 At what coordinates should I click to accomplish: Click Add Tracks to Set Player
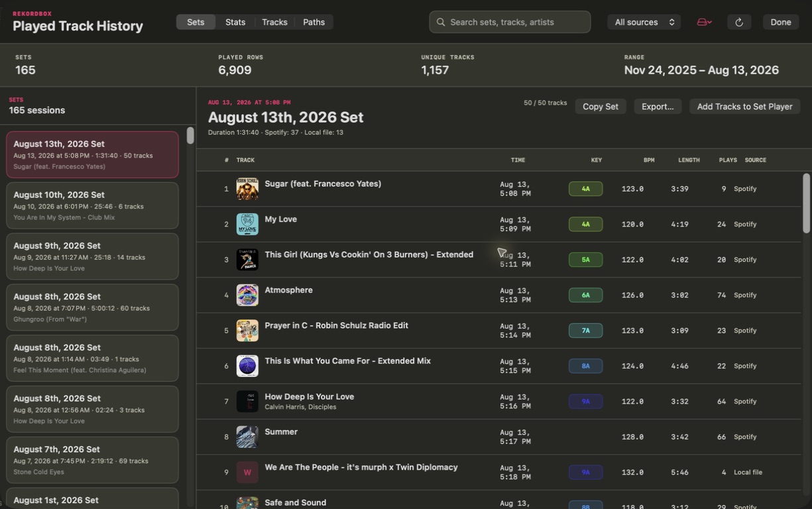tap(744, 106)
